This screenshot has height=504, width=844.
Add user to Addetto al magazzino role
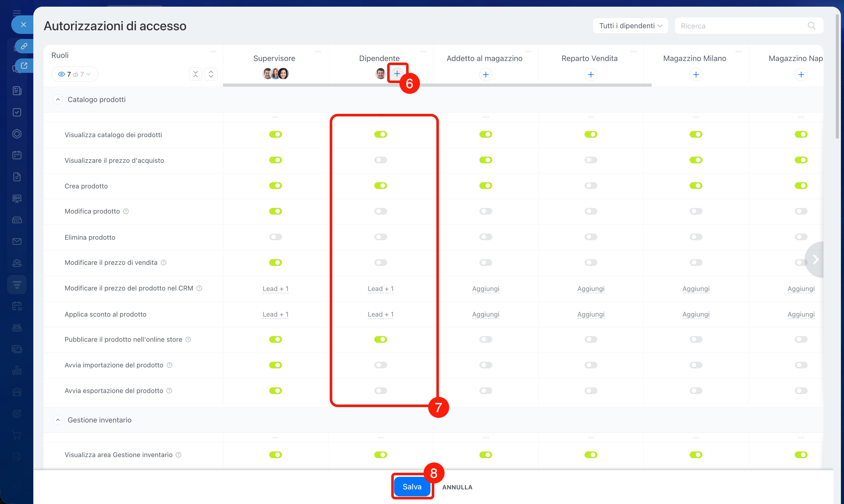click(x=486, y=74)
